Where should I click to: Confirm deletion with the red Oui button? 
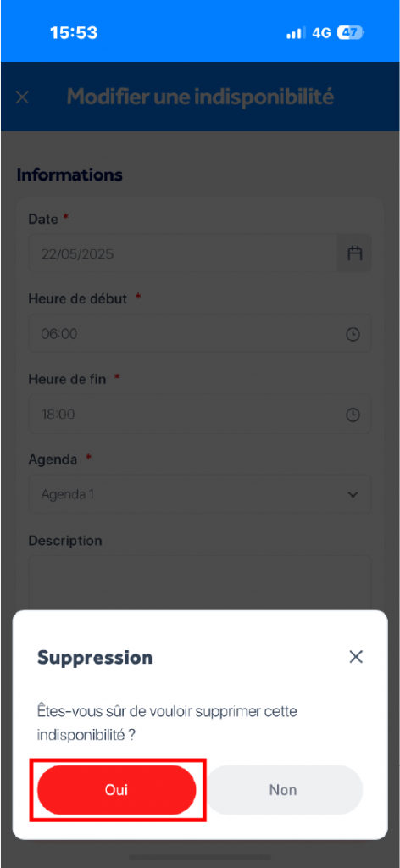pyautogui.click(x=117, y=789)
